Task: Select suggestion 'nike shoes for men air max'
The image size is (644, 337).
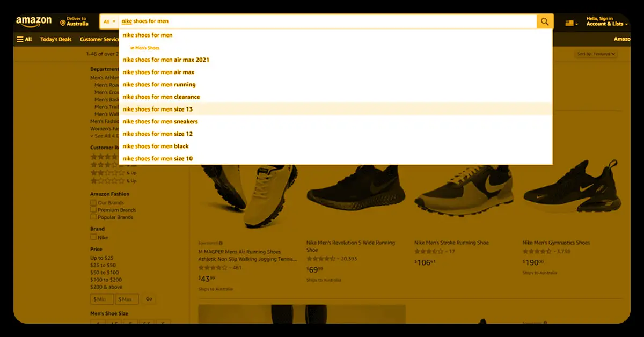Action: pyautogui.click(x=336, y=72)
